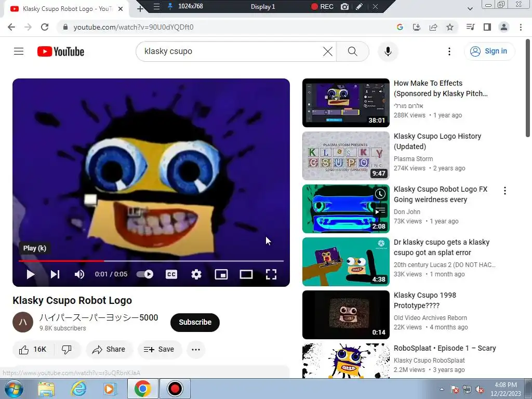Open the channel avatar icon

[x=23, y=322]
